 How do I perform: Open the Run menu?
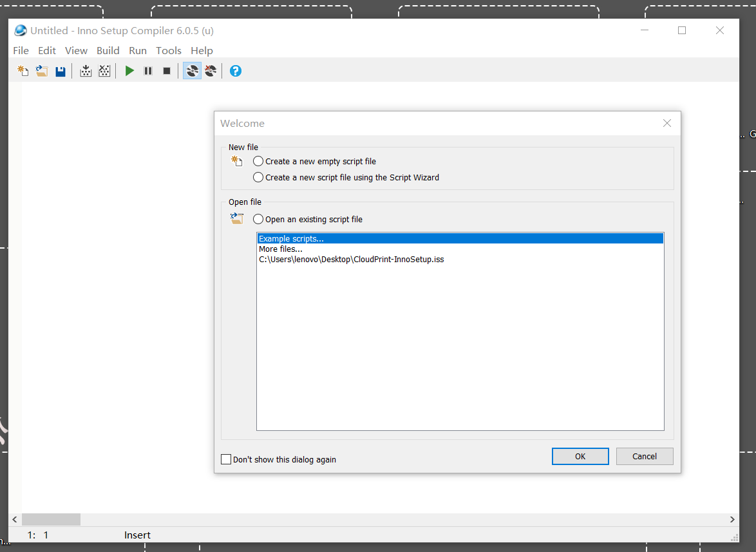click(x=137, y=51)
